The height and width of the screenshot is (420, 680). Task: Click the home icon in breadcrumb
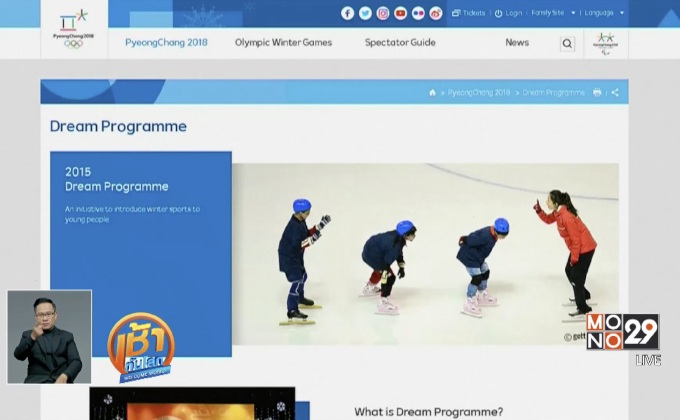pos(433,92)
